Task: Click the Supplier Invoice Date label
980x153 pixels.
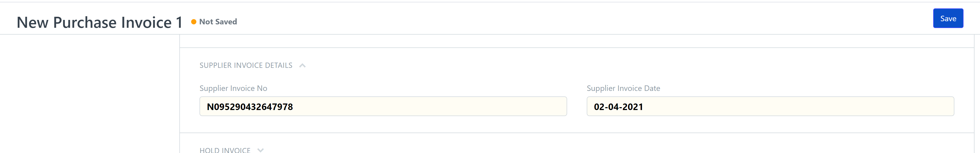Action: coord(624,88)
